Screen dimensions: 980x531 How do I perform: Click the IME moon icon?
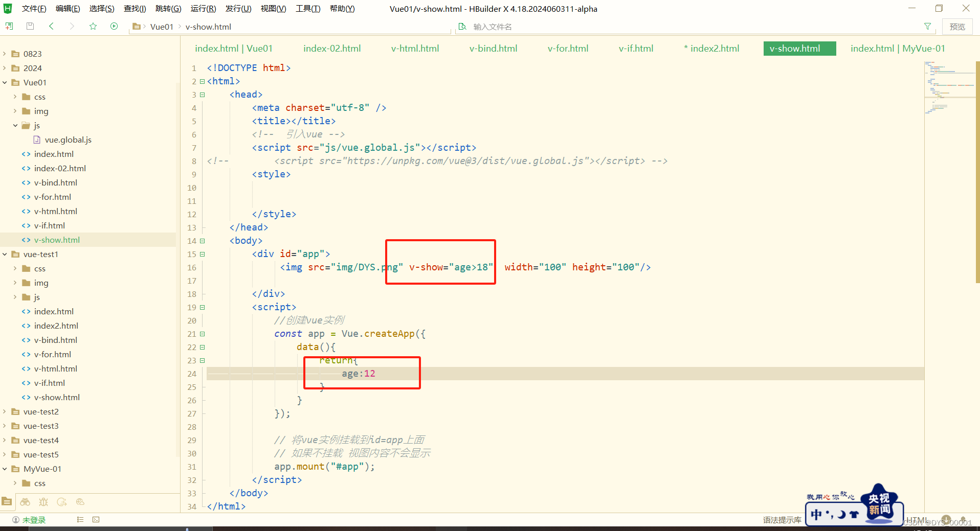tap(841, 515)
